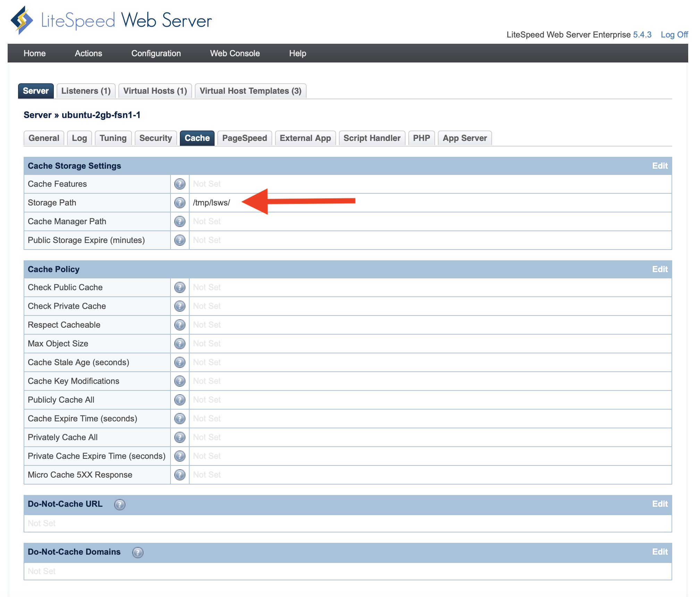The width and height of the screenshot is (700, 597).
Task: Click the LiteSpeed logo icon
Action: click(x=22, y=20)
